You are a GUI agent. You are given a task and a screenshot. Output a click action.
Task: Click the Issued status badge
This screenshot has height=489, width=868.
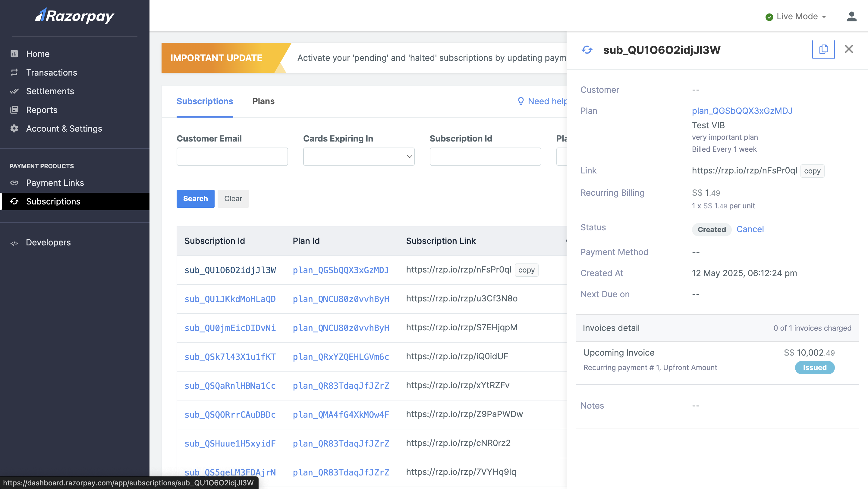coord(815,368)
